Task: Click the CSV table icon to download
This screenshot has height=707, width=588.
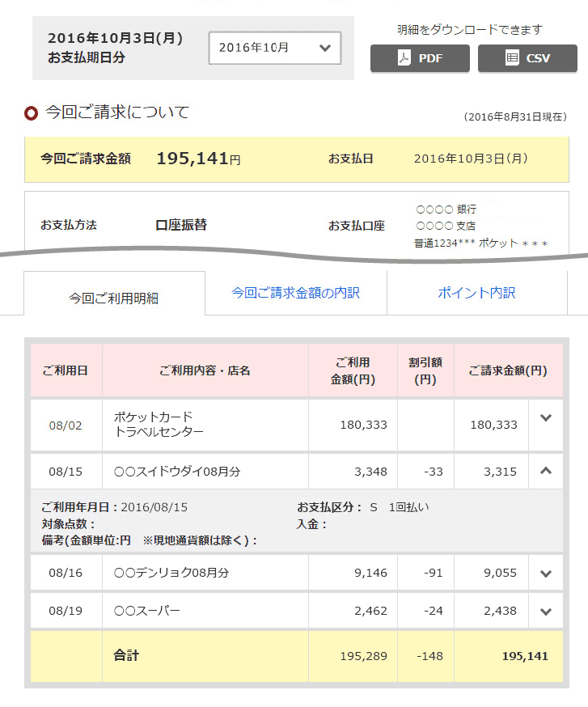Action: (x=511, y=58)
